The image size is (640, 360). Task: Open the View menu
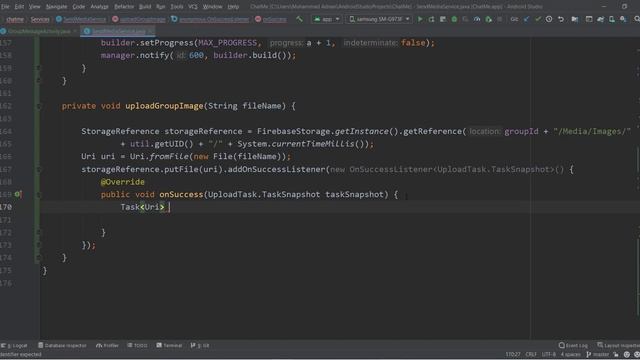point(35,7)
